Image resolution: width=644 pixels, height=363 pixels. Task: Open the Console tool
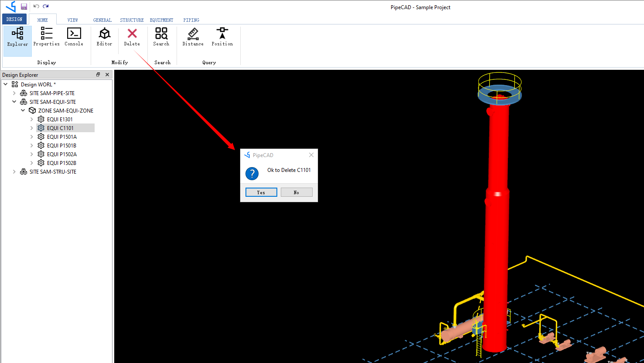(74, 37)
